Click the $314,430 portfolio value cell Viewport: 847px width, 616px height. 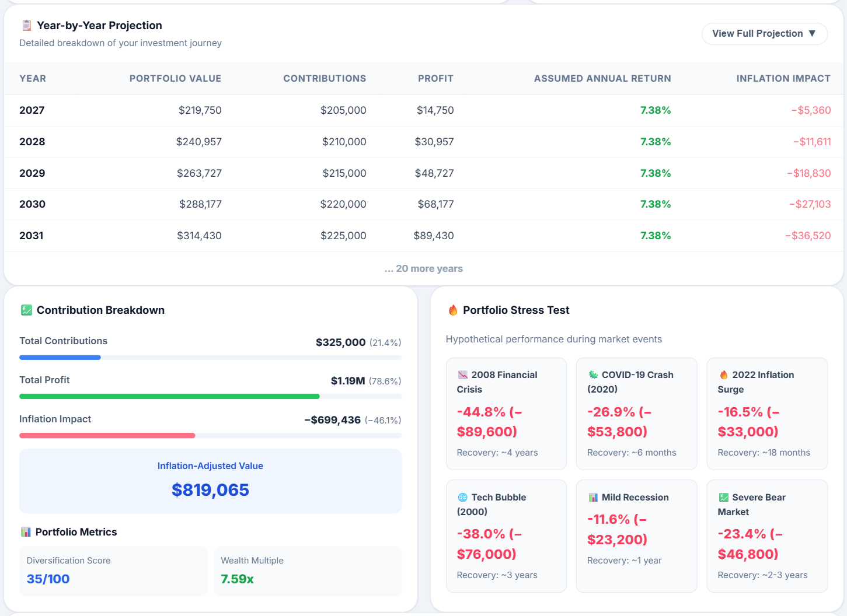click(200, 236)
